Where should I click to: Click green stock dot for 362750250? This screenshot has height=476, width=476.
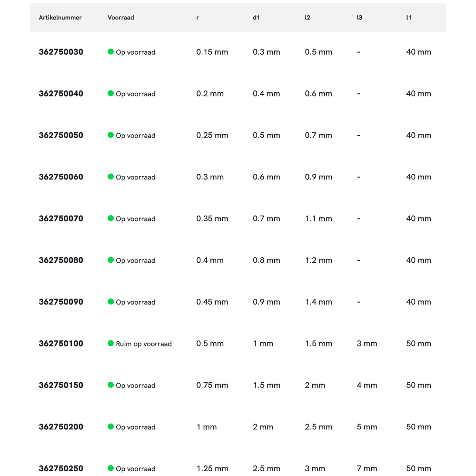tap(111, 468)
